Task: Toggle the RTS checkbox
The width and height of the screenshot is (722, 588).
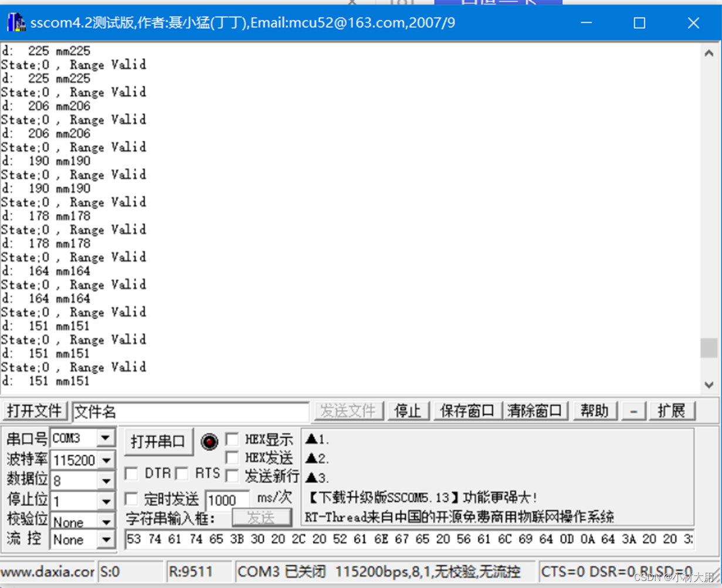Action: point(182,474)
